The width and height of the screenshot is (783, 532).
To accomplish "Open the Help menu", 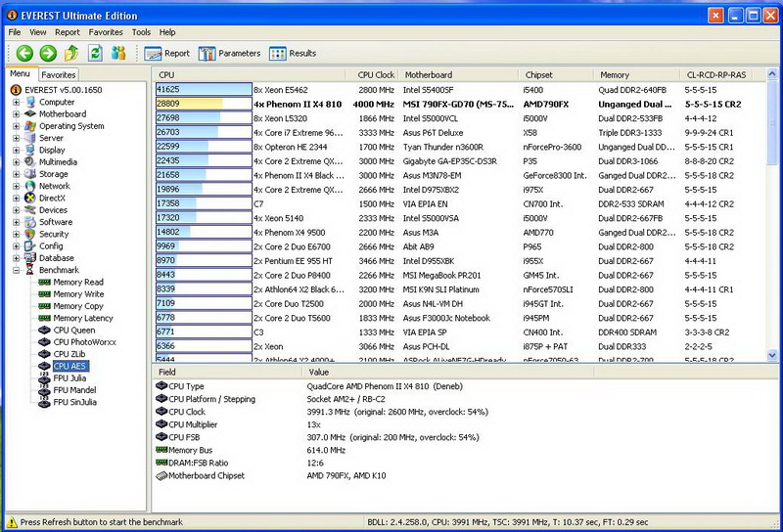I will coord(167,32).
